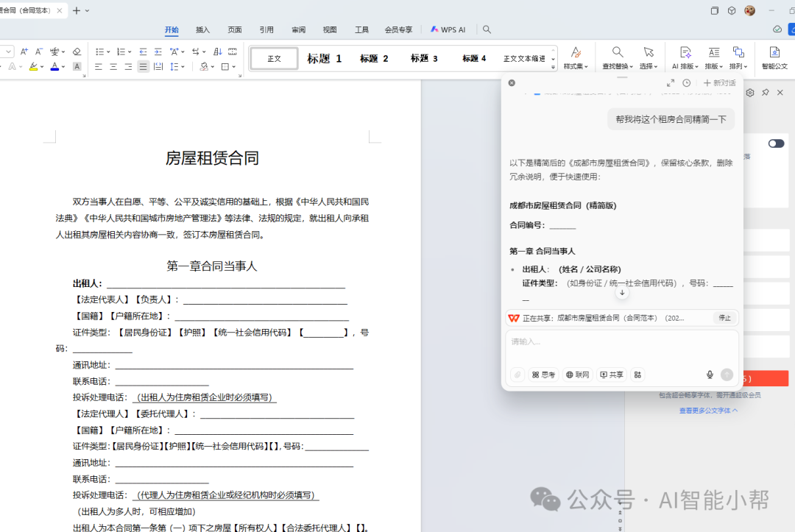Pin the side panel
This screenshot has height=532, width=795.
pyautogui.click(x=765, y=93)
